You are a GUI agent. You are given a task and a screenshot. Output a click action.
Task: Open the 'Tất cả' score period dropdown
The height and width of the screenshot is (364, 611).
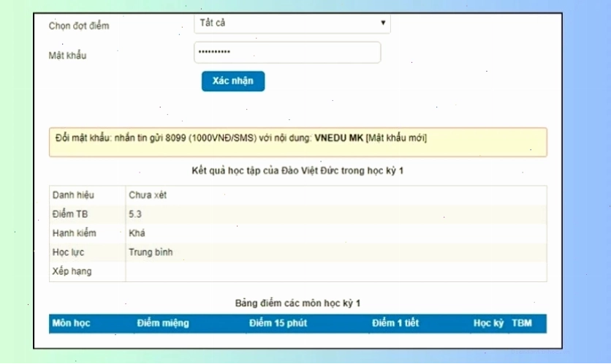point(292,23)
